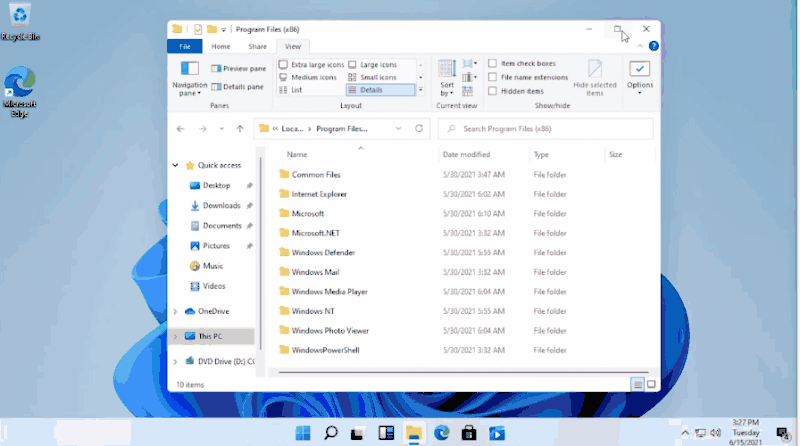
Task: Open the Sort by menu
Action: [x=447, y=78]
